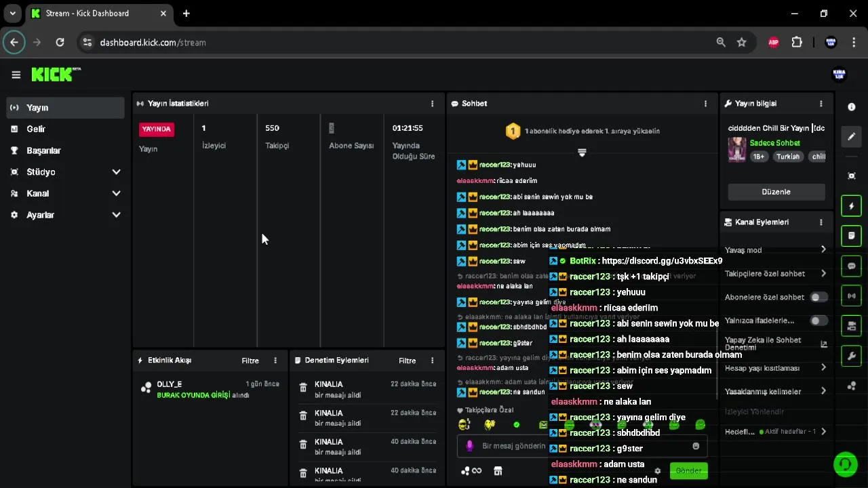The image size is (868, 488).
Task: Reload the page in the browser
Action: (x=60, y=43)
